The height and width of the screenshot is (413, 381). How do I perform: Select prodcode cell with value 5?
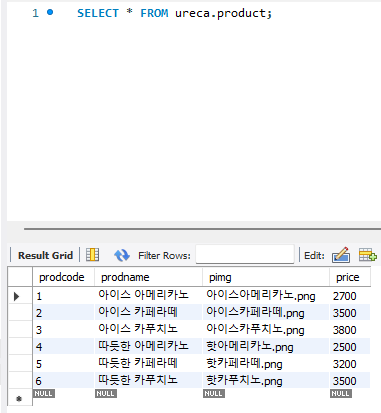click(x=64, y=364)
